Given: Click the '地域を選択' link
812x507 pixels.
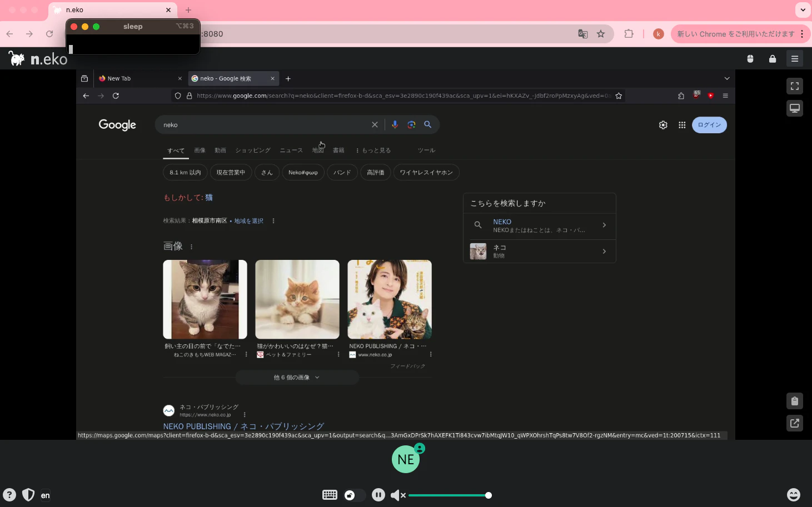Looking at the screenshot, I should point(248,221).
